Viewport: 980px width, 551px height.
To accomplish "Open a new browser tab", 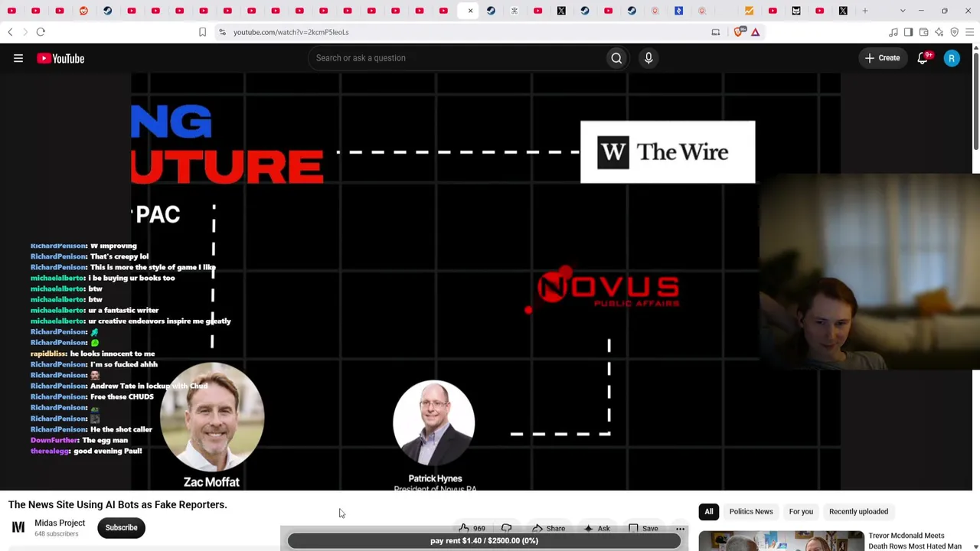I will click(864, 11).
